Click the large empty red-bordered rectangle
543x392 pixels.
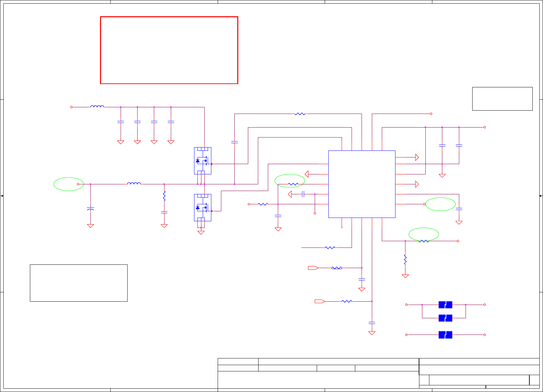169,50
